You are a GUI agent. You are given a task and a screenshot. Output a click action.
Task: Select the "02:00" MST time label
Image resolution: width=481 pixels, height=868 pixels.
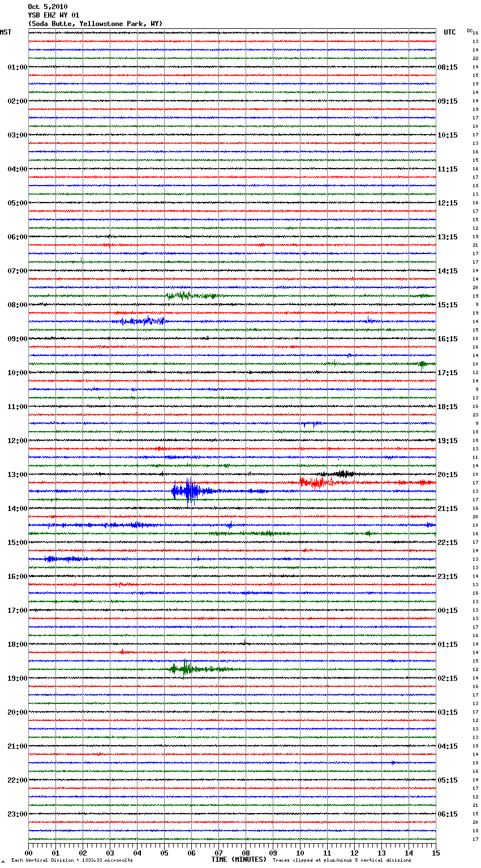pyautogui.click(x=18, y=101)
